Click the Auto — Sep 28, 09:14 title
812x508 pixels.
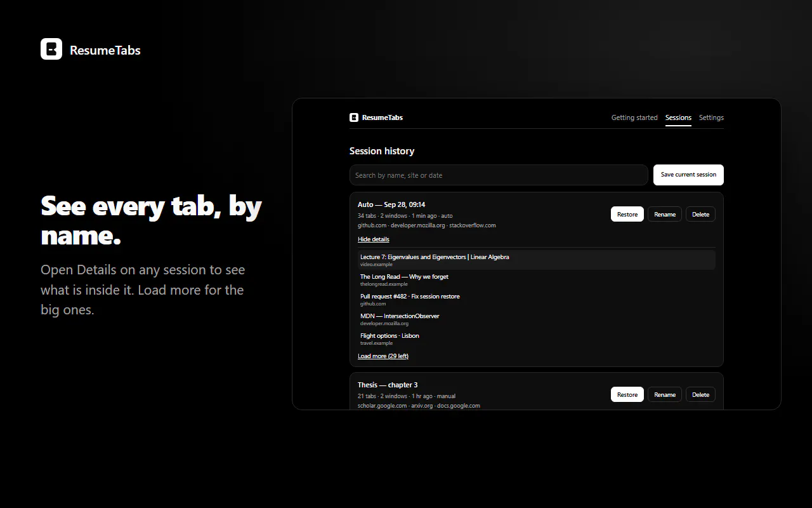[391, 204]
